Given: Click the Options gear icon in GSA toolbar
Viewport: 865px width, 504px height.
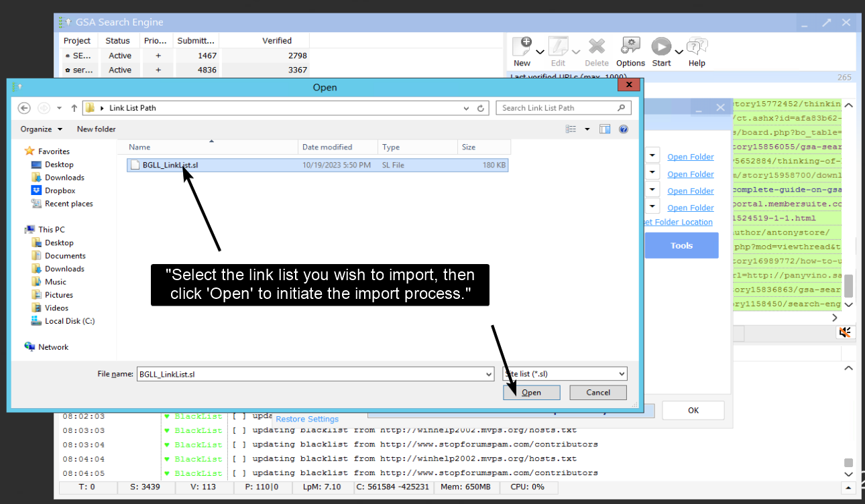Looking at the screenshot, I should [630, 46].
